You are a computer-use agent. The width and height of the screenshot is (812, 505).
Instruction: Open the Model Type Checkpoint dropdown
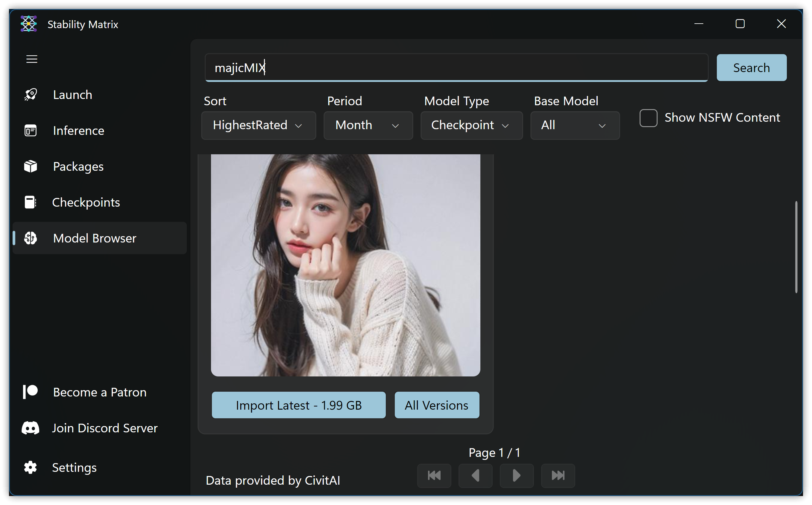click(x=471, y=126)
